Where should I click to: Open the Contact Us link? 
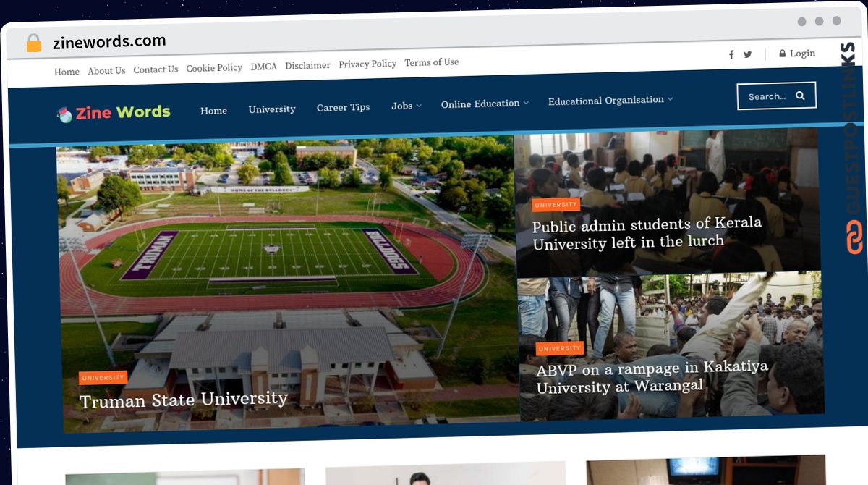156,69
